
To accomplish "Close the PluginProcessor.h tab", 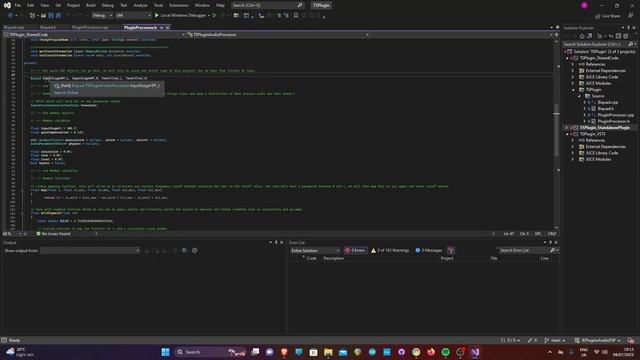I will [168, 27].
